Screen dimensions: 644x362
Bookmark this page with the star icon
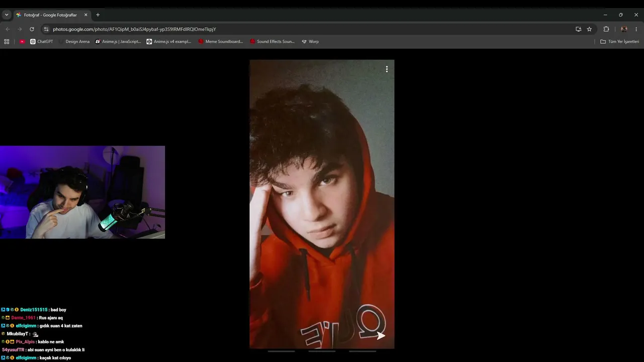click(x=589, y=29)
